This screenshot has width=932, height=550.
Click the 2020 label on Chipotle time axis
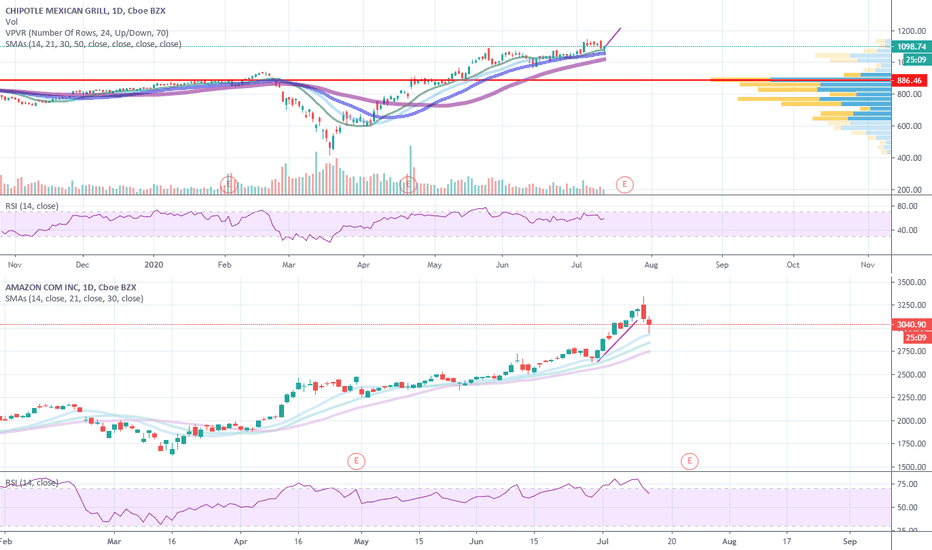153,265
